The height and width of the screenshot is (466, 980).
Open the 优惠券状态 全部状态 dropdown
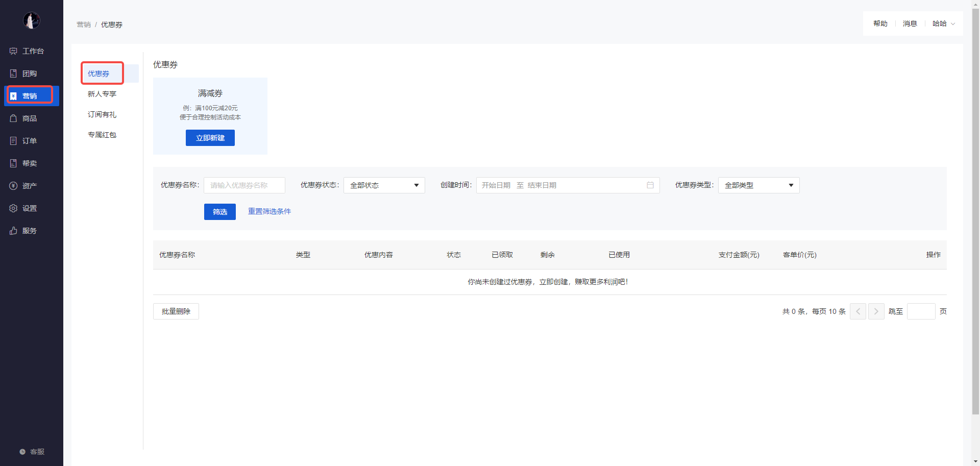384,185
